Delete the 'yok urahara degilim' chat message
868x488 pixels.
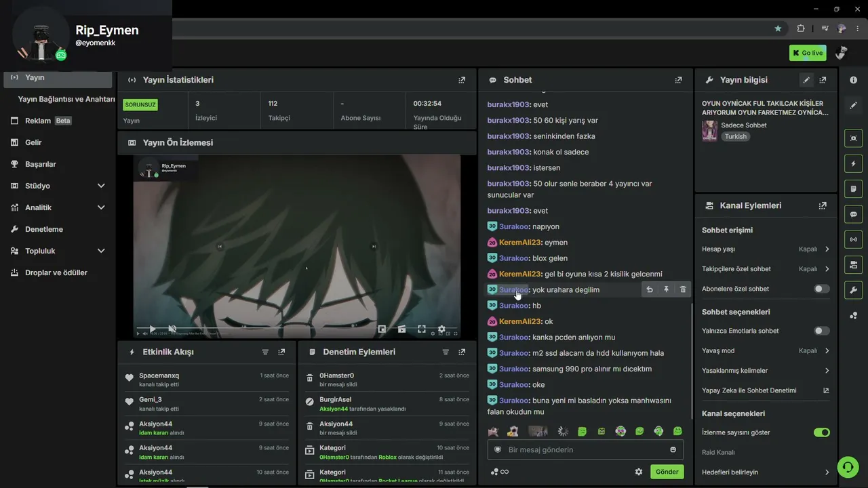(x=683, y=289)
